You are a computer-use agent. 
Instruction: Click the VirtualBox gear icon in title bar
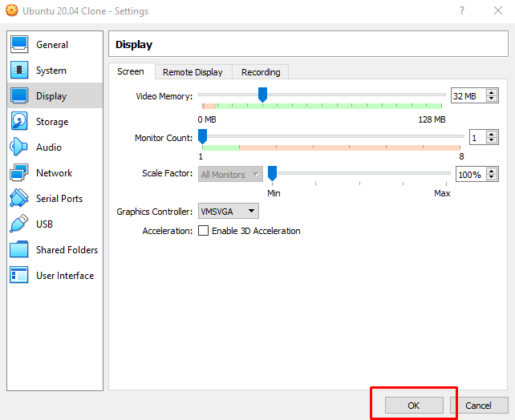pyautogui.click(x=12, y=10)
